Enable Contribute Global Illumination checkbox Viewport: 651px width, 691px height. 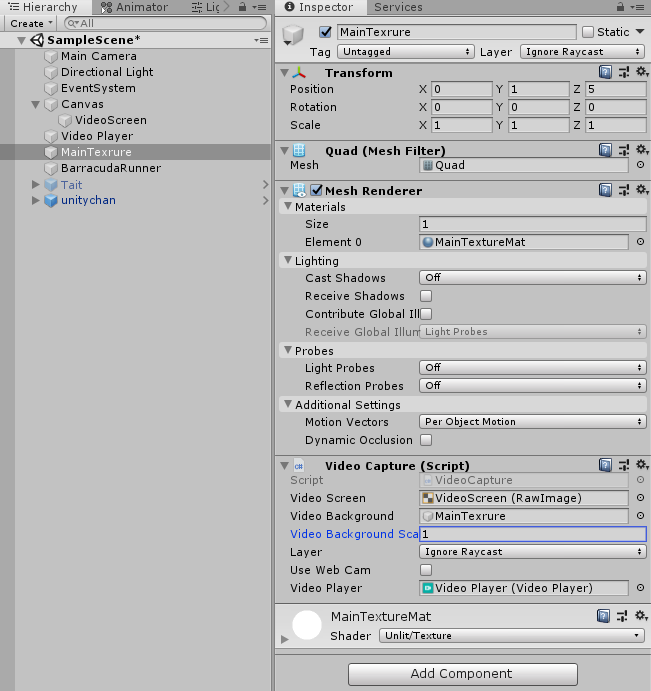426,314
